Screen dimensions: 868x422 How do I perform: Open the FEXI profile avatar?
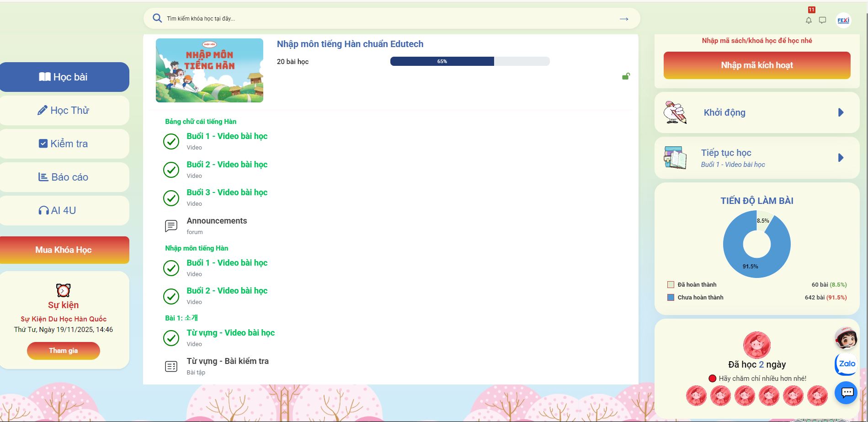843,20
